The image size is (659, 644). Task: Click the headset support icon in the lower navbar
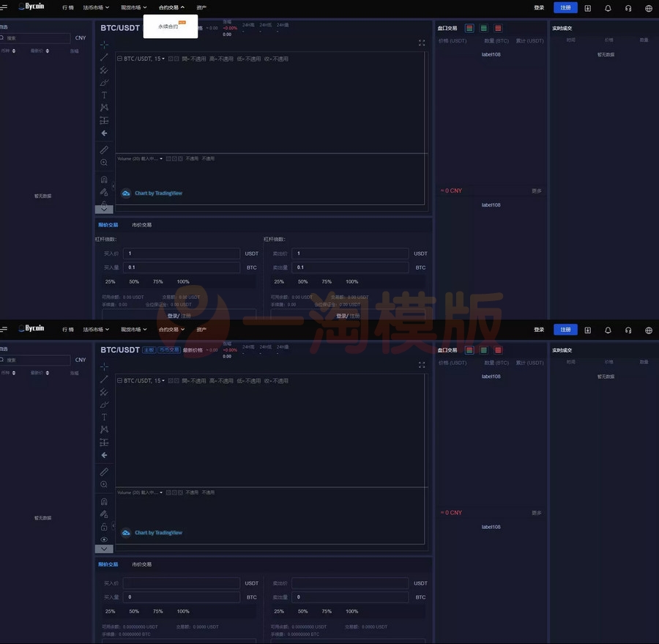[x=628, y=330]
